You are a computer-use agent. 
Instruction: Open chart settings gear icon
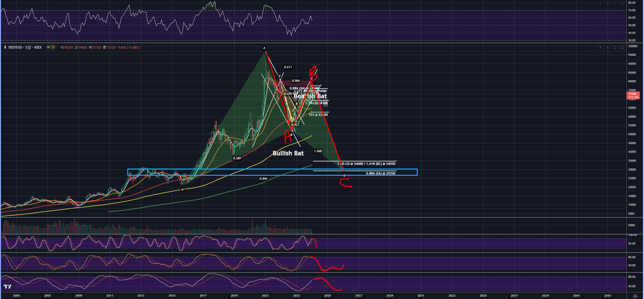click(635, 296)
